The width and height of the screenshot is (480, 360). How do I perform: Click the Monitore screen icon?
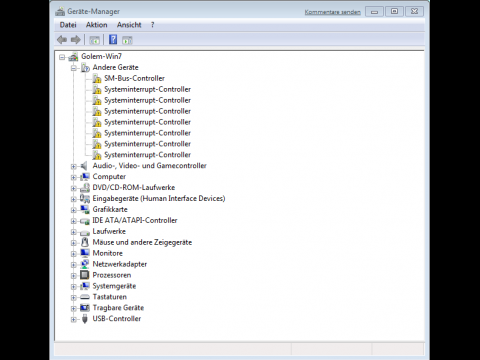85,253
